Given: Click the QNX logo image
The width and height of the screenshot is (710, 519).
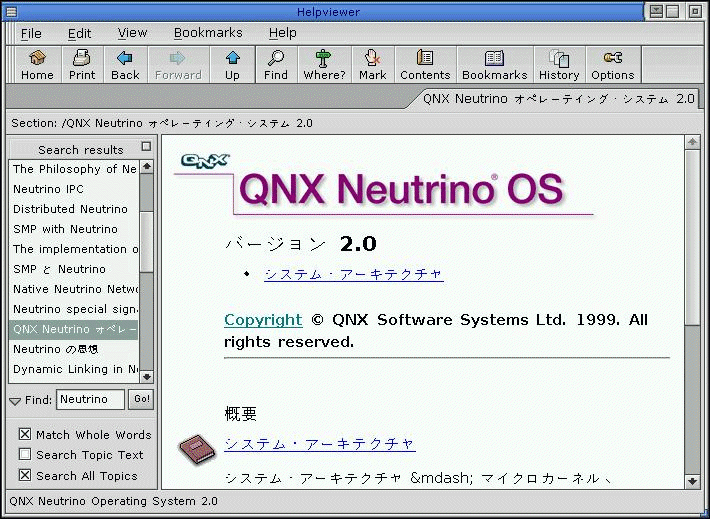Looking at the screenshot, I should (205, 161).
